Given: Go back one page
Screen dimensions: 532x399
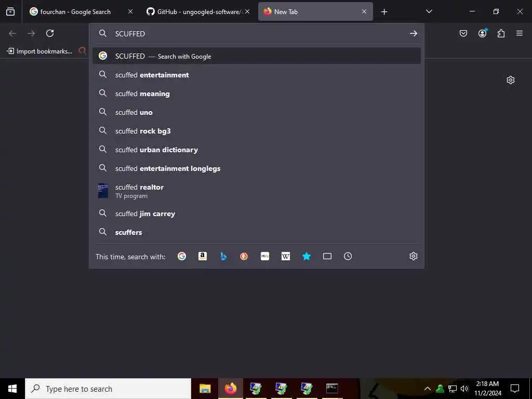Looking at the screenshot, I should pos(12,33).
